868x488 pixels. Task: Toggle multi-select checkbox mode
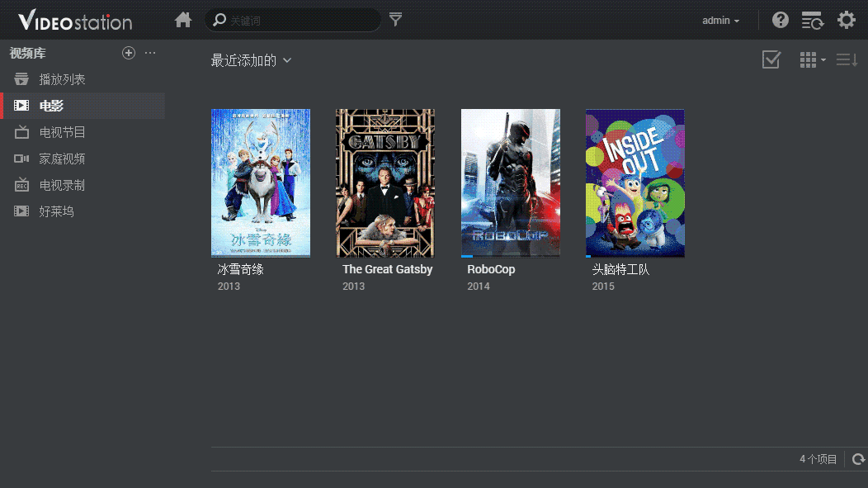[771, 59]
